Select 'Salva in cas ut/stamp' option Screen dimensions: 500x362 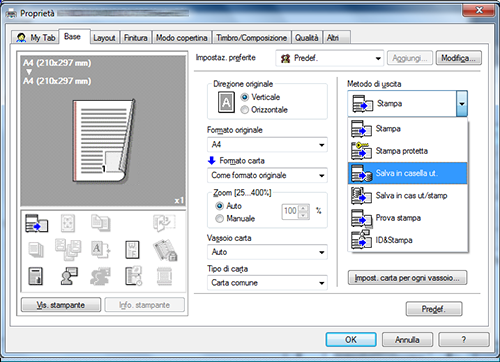(x=408, y=195)
